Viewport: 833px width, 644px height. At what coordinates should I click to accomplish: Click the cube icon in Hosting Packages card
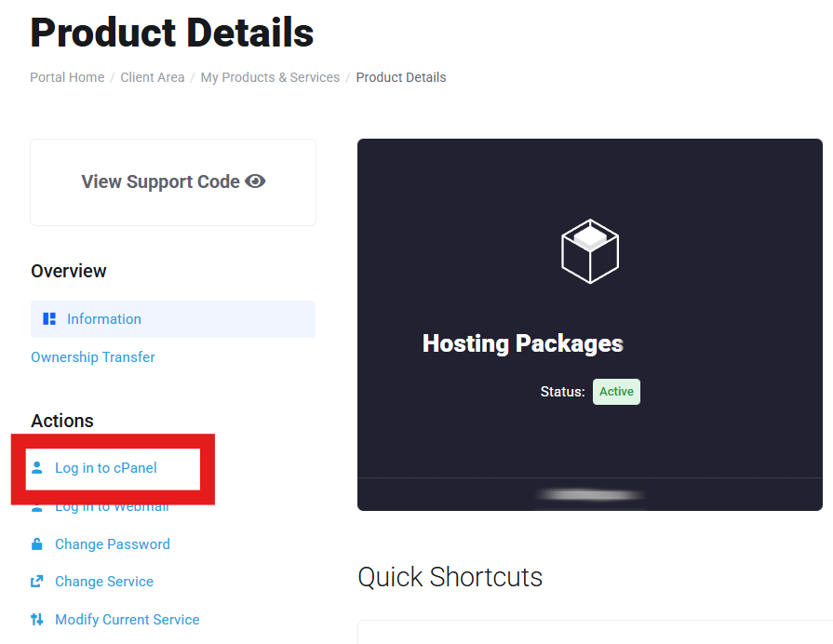coord(590,250)
